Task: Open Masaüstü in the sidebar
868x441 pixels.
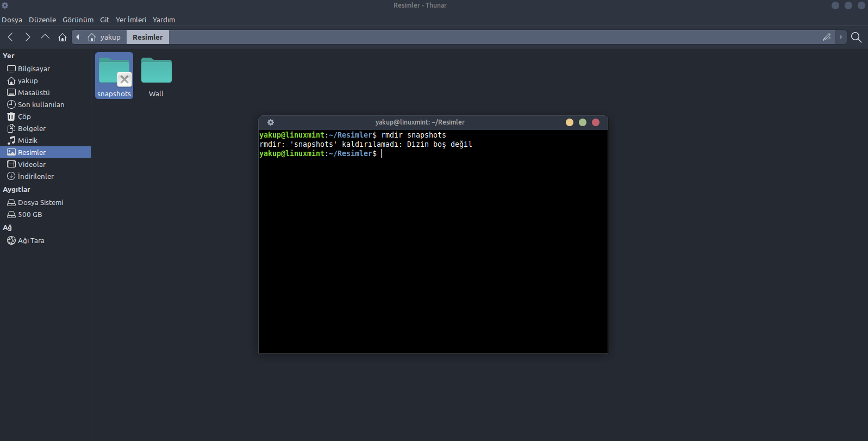Action: (45, 92)
